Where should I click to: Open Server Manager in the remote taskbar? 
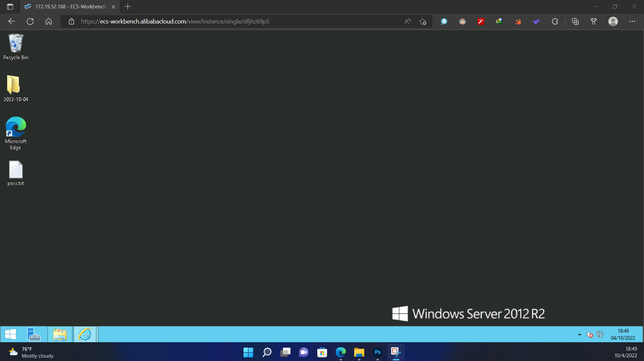point(34,334)
